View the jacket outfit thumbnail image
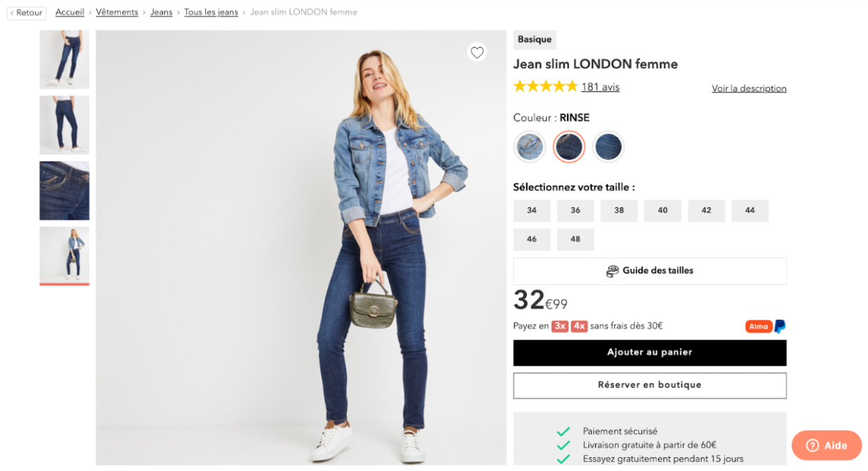The width and height of the screenshot is (868, 471). point(64,256)
